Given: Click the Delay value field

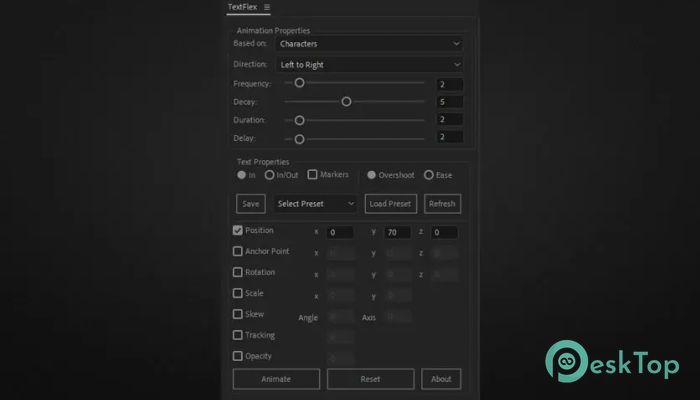Looking at the screenshot, I should pos(449,137).
